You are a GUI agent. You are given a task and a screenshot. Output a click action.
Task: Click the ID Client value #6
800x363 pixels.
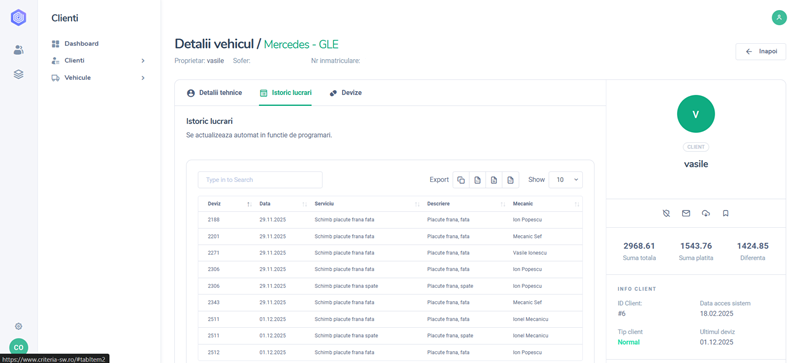point(621,313)
